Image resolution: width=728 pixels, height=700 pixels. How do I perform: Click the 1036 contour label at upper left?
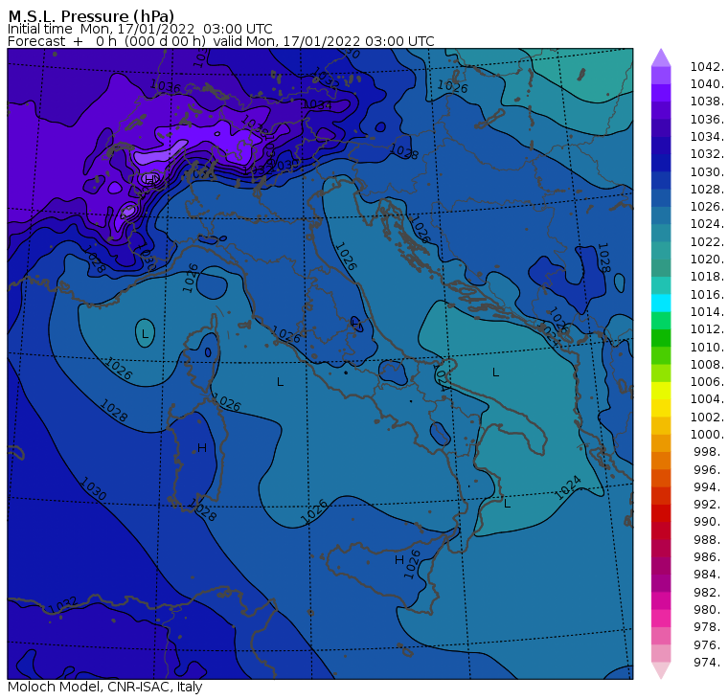pos(166,86)
